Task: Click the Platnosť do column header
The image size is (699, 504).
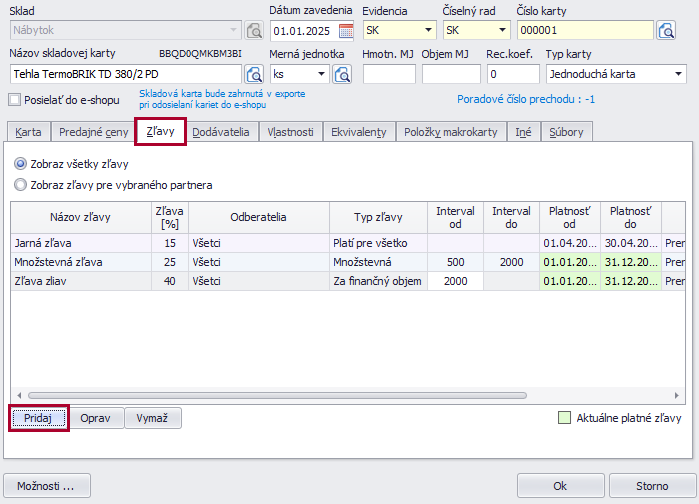Action: pos(631,217)
